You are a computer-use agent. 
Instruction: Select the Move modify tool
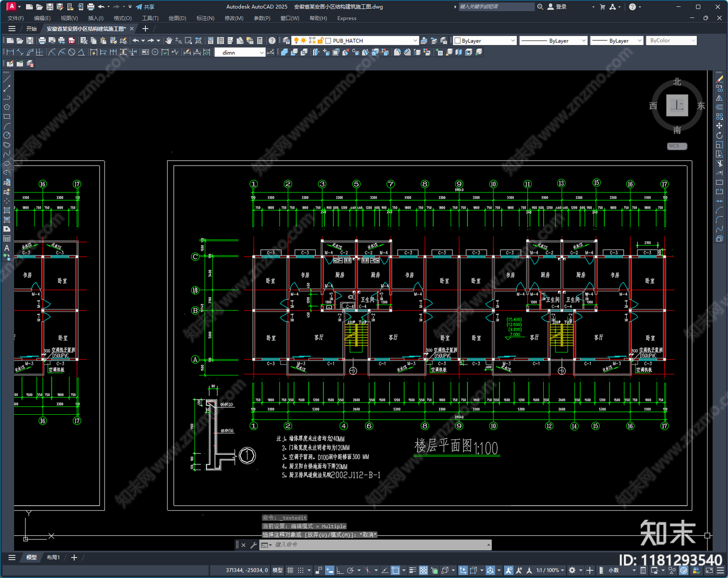coord(719,126)
